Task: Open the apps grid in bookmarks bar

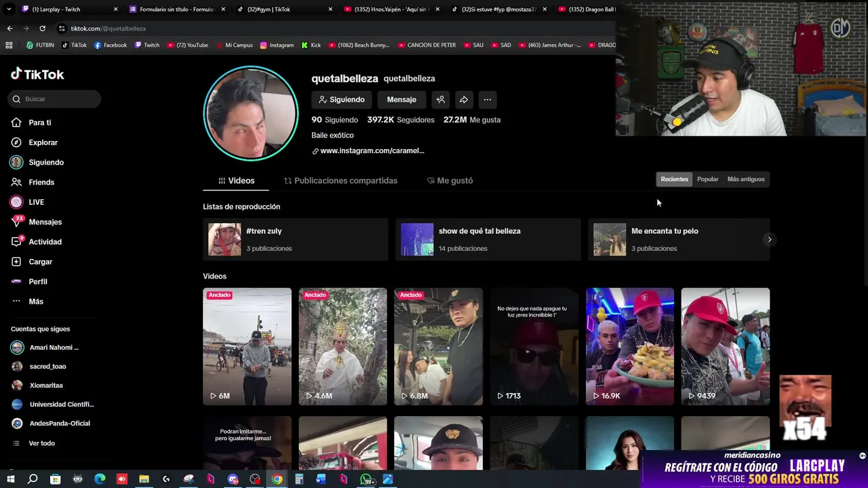Action: click(x=9, y=45)
